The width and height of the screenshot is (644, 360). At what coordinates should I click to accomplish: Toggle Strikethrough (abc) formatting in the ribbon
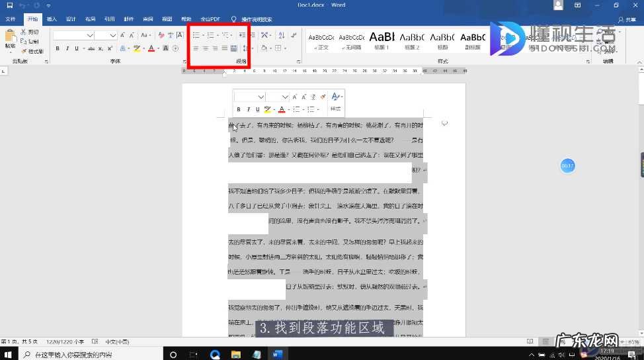click(91, 48)
